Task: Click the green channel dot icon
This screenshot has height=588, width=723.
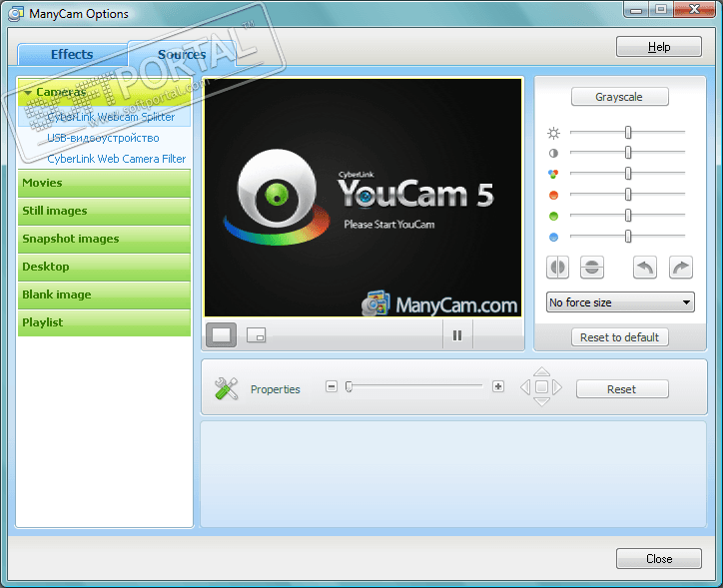Action: 553,216
